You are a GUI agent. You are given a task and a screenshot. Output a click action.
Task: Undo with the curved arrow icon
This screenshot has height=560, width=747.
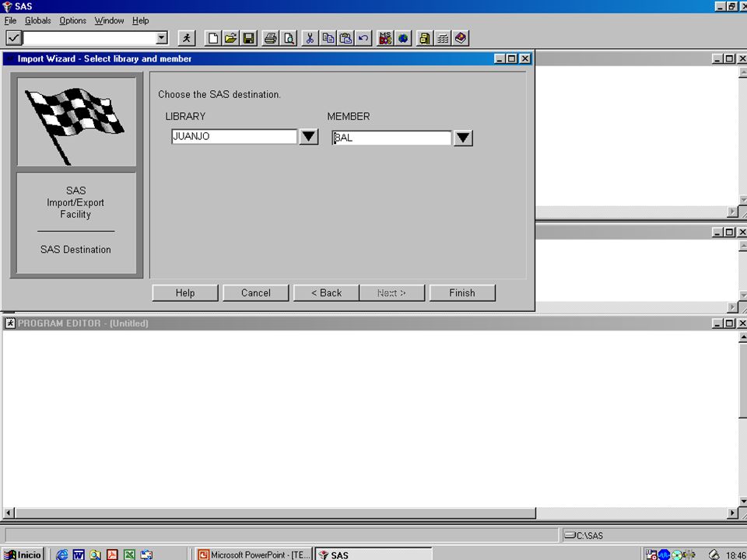click(363, 38)
